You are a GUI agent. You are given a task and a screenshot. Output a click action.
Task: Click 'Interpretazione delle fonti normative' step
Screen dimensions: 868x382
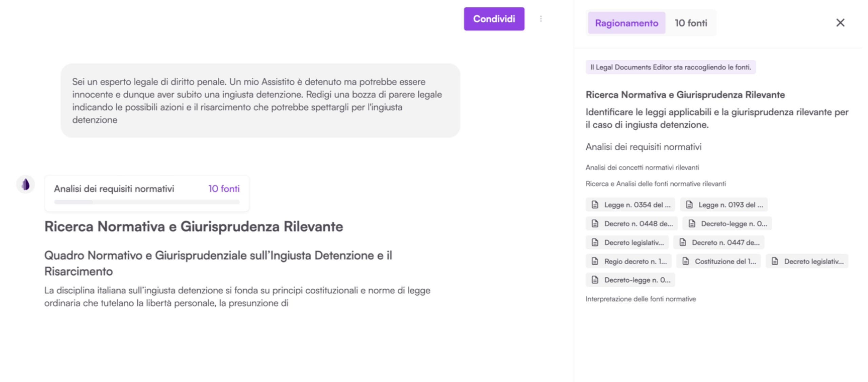click(x=640, y=299)
